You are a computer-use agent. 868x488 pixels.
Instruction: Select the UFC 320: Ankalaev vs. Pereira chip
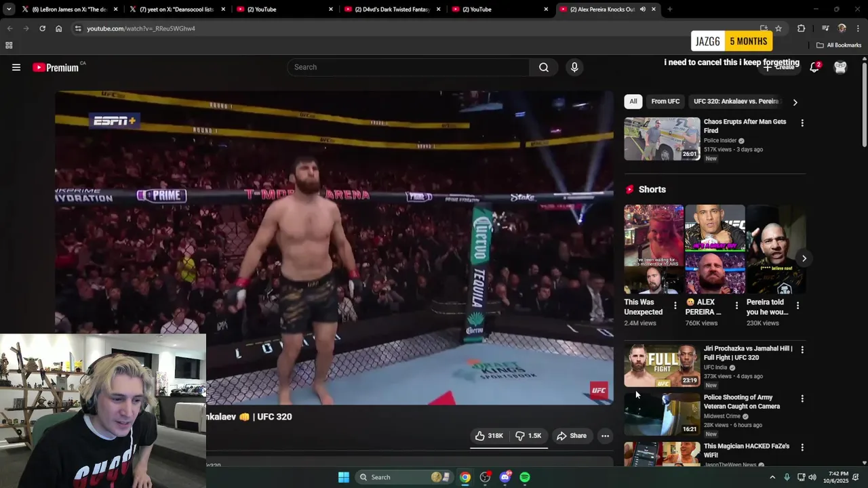pyautogui.click(x=736, y=102)
